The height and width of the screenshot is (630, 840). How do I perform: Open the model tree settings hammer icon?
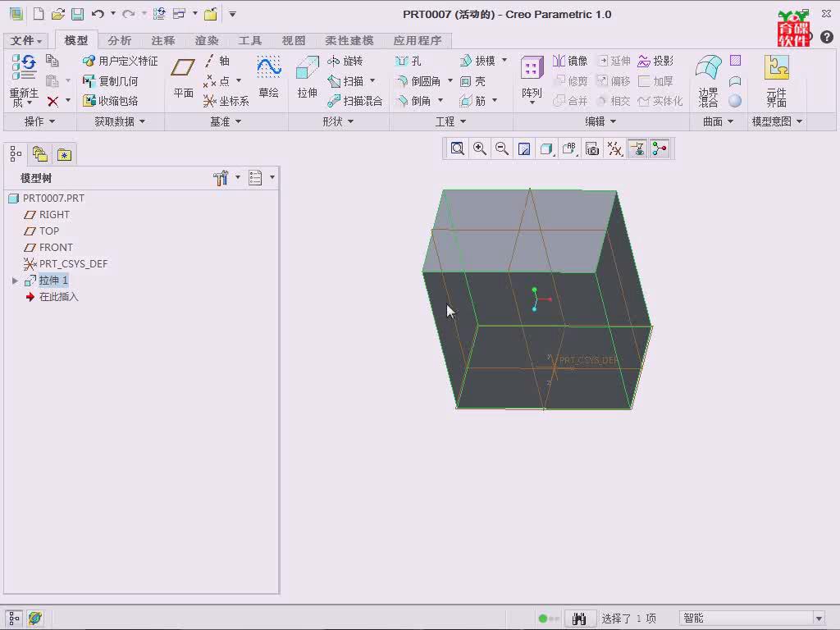coord(220,177)
